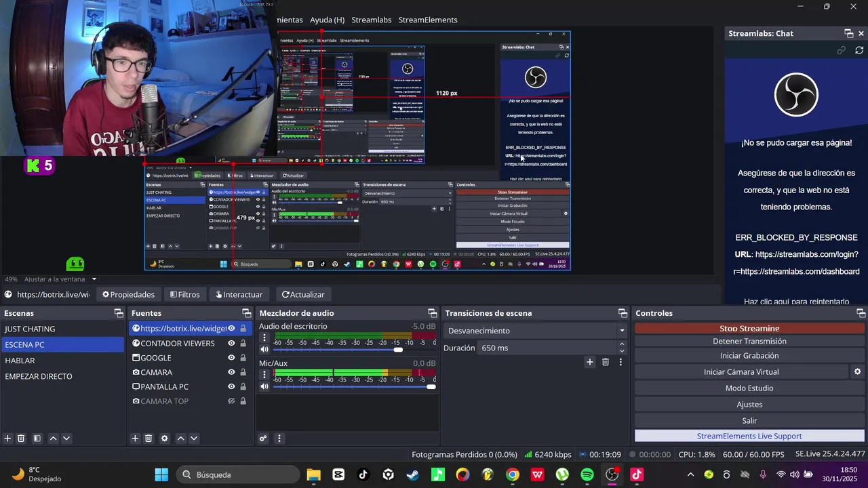Open source properties gear in Fuentes panel
868x488 pixels.
[164, 439]
